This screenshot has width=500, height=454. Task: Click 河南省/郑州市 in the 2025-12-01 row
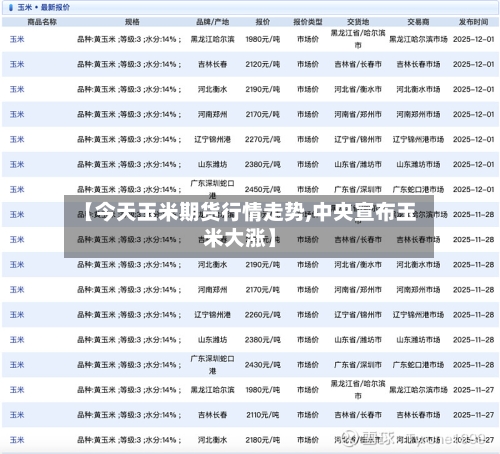[358, 114]
